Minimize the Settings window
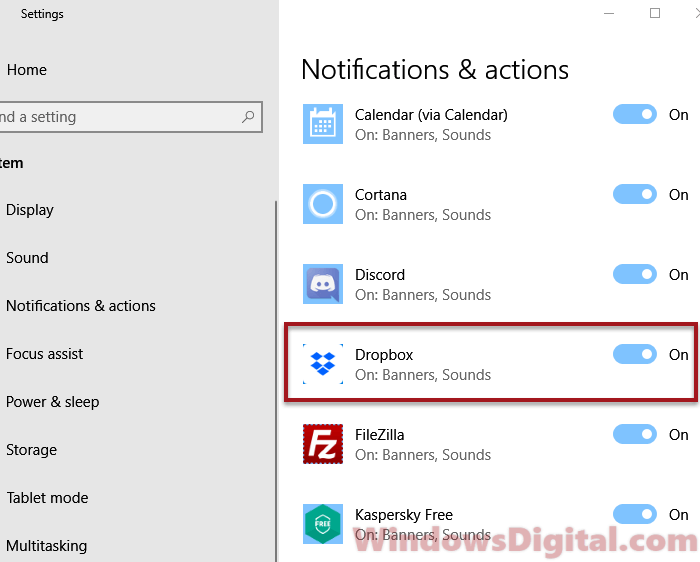This screenshot has width=700, height=562. [609, 13]
